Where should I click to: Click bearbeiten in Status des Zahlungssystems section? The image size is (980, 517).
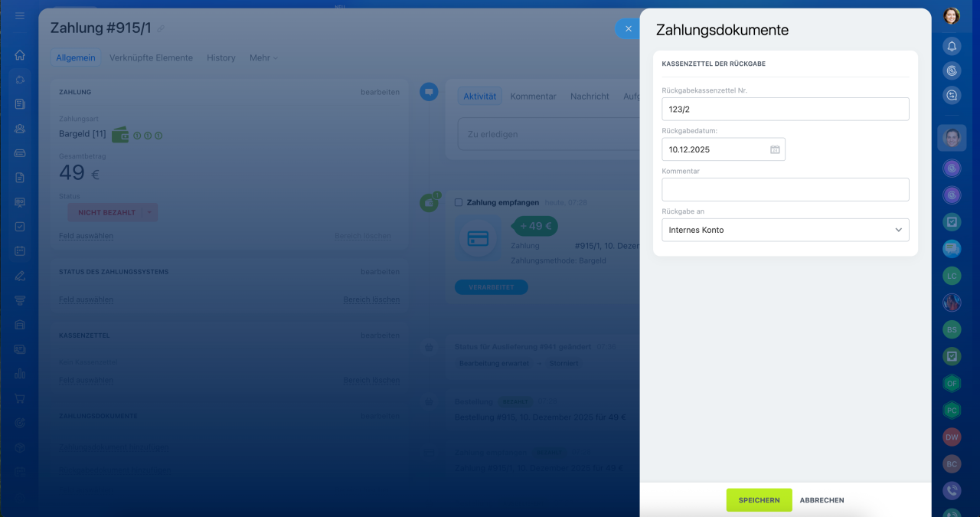click(381, 272)
